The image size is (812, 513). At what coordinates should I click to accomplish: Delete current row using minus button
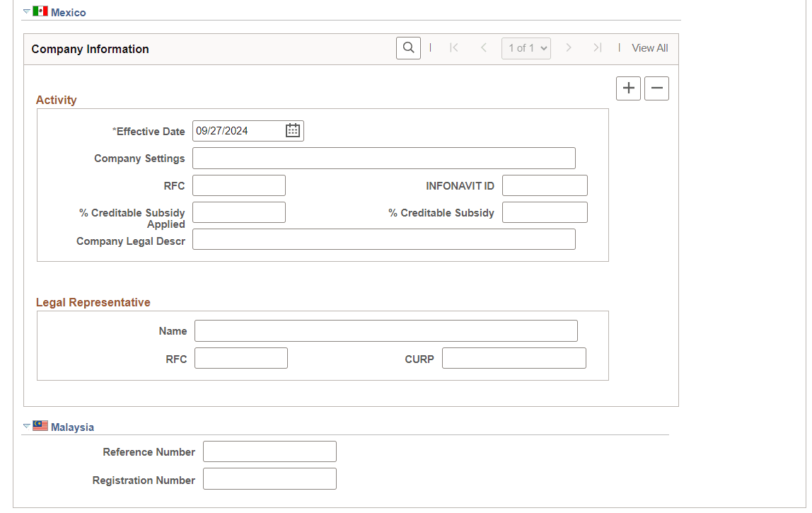click(656, 88)
